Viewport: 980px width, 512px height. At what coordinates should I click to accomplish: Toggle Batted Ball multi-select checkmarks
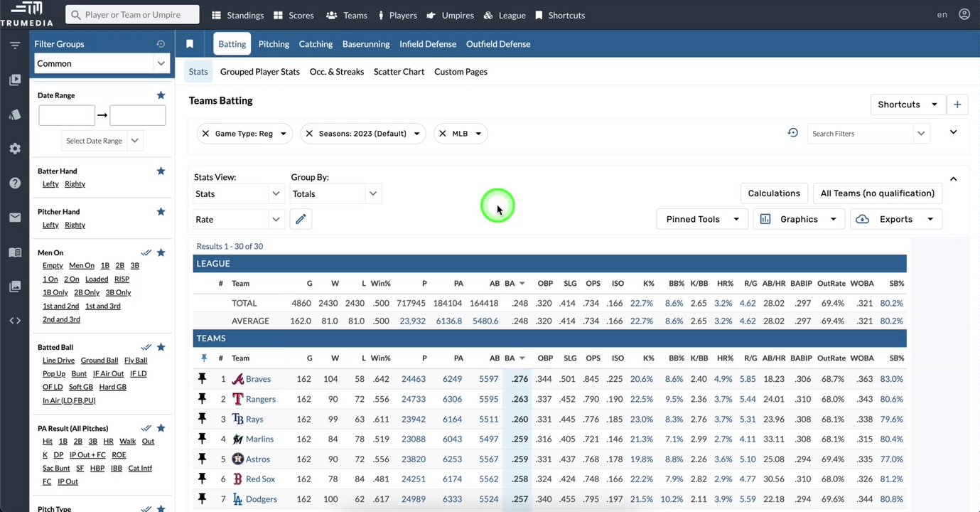pos(146,347)
